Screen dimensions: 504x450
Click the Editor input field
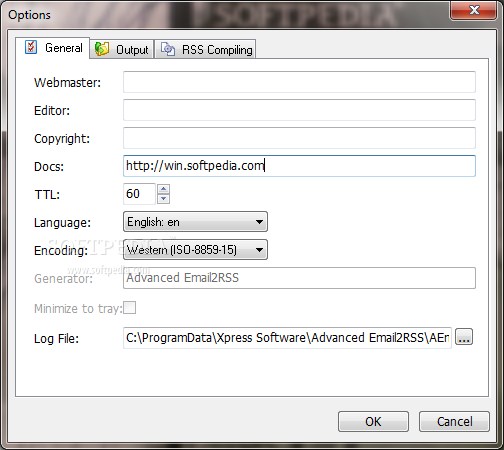pos(299,110)
